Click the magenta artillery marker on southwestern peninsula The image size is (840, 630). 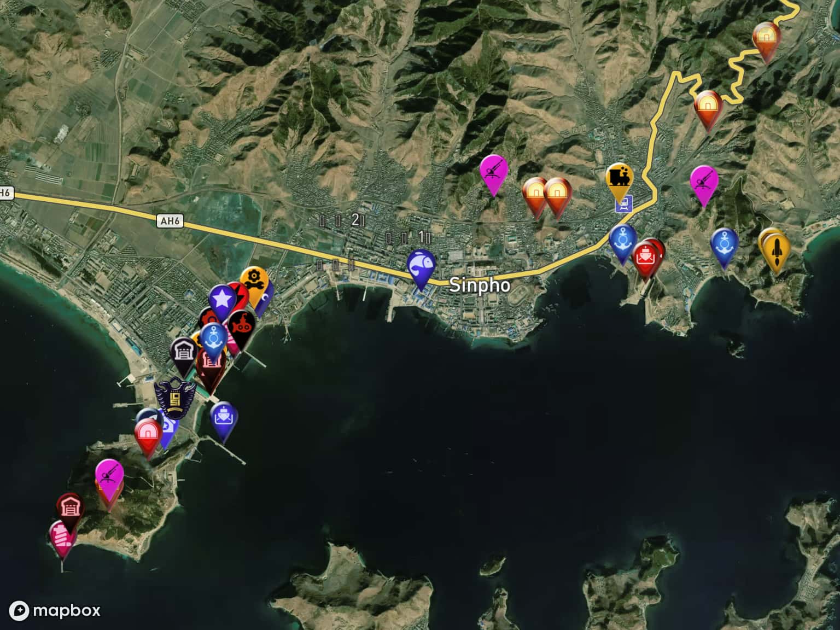[x=109, y=474]
